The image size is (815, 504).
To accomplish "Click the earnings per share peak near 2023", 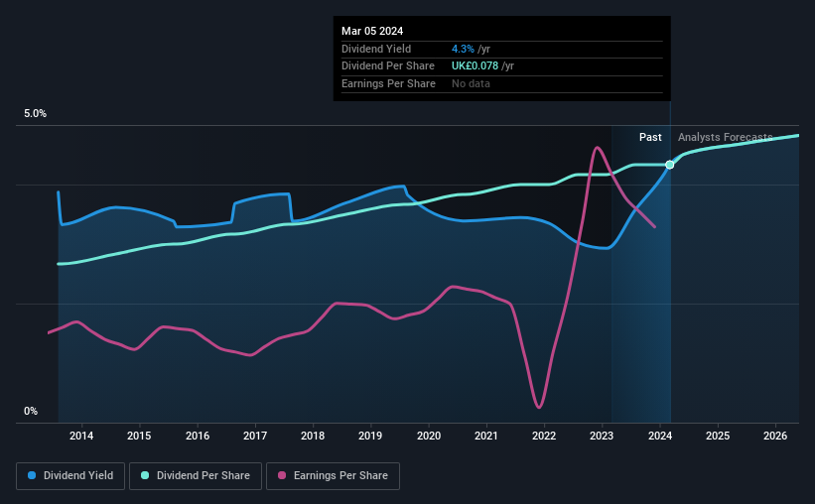I will coord(598,148).
